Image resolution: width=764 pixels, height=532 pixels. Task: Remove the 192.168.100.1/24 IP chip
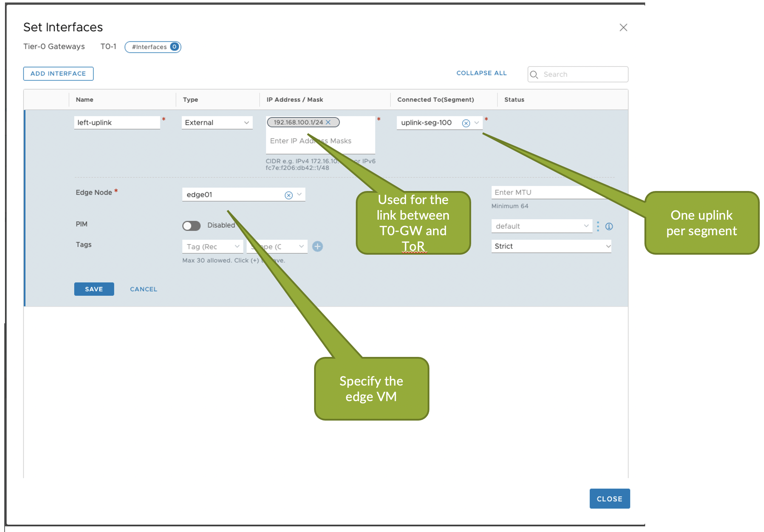tap(328, 122)
